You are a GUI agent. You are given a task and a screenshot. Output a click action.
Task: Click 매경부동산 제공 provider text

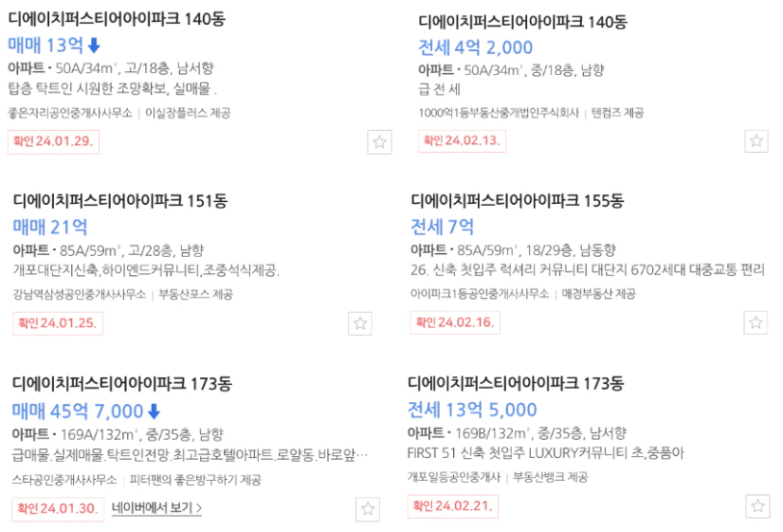point(598,293)
